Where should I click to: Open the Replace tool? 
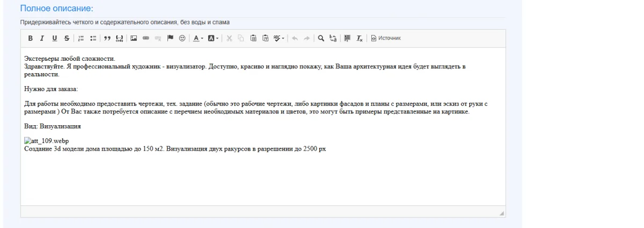333,38
